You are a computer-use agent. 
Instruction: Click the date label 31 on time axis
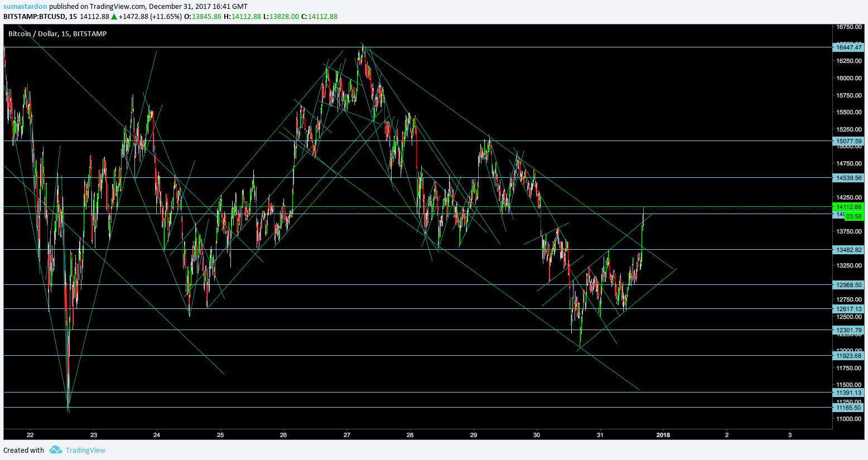tap(600, 435)
